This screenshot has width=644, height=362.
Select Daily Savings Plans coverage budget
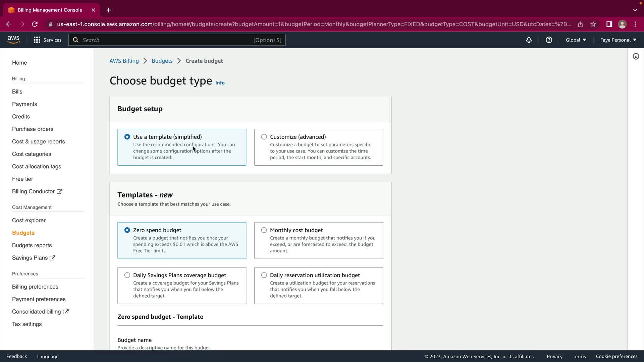(x=127, y=275)
